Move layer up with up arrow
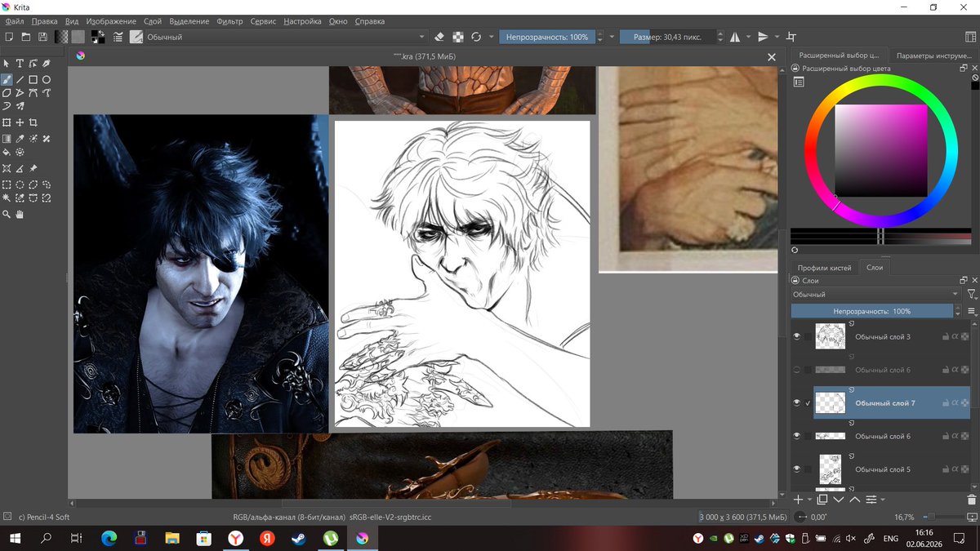The width and height of the screenshot is (980, 551). click(x=855, y=499)
